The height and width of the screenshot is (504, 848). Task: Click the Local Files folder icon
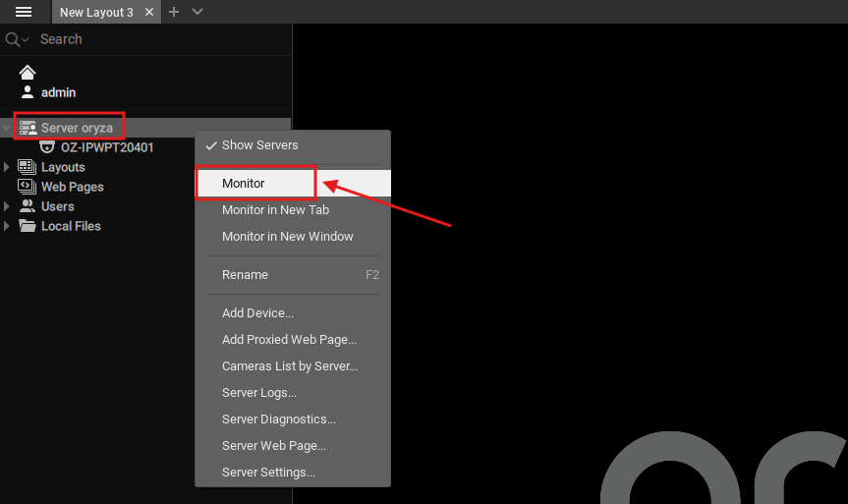pos(28,226)
